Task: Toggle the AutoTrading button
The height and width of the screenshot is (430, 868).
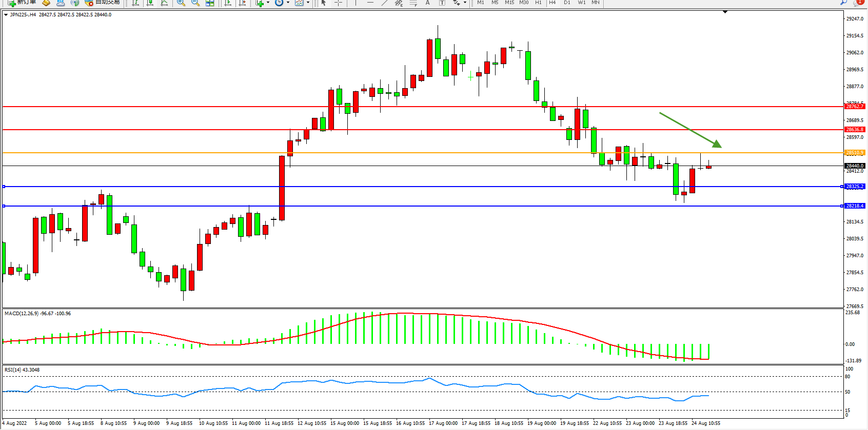Action: coord(103,3)
